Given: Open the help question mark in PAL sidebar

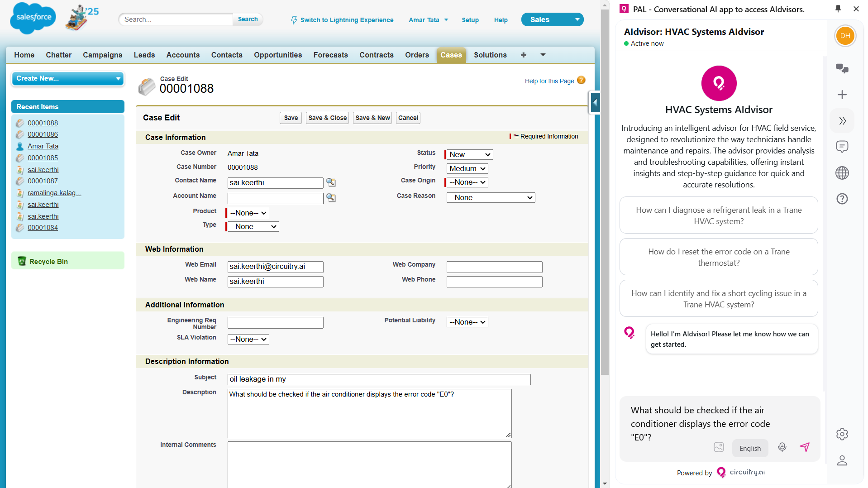Looking at the screenshot, I should pyautogui.click(x=842, y=199).
